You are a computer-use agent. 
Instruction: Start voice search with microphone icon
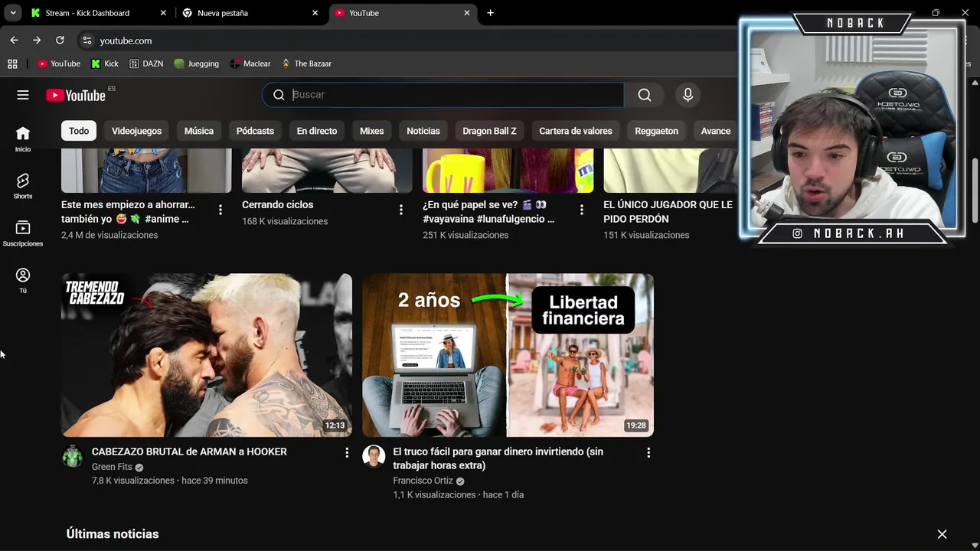[688, 95]
